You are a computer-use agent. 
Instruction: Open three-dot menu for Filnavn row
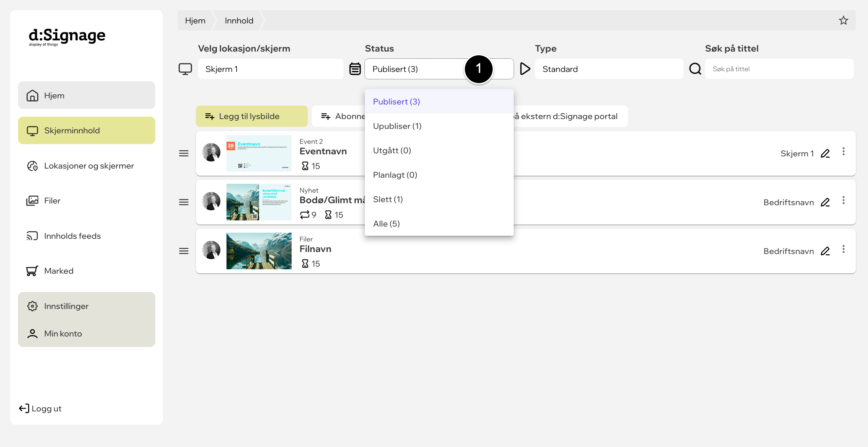844,249
